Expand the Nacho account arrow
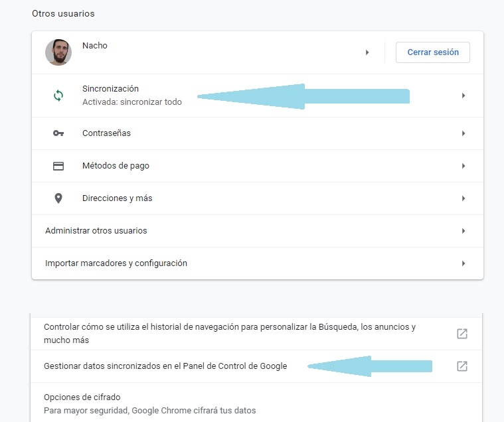Viewport: 504px width, 422px height. click(367, 52)
